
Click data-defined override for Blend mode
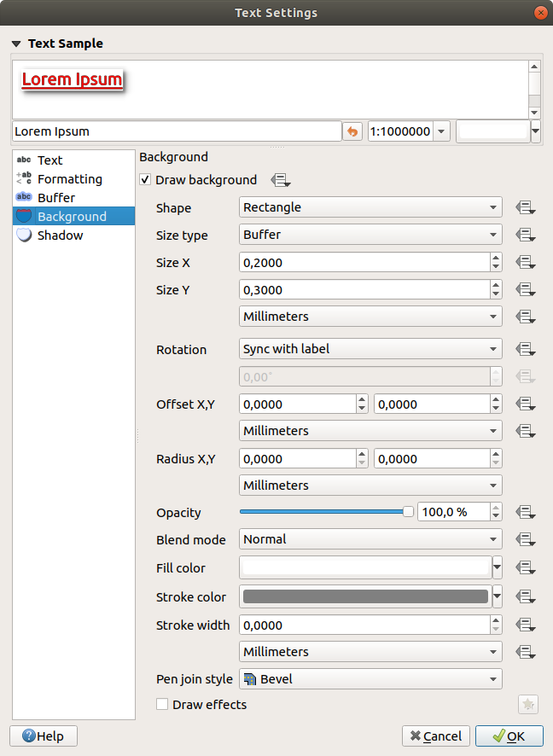coord(525,540)
